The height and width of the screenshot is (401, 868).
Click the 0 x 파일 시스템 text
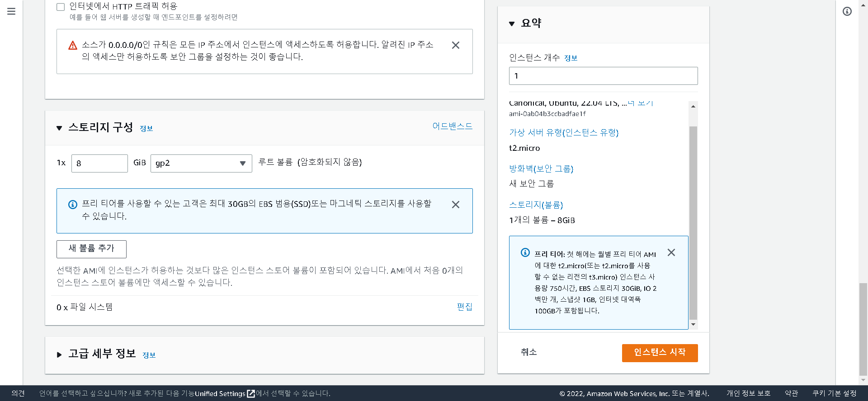point(85,308)
